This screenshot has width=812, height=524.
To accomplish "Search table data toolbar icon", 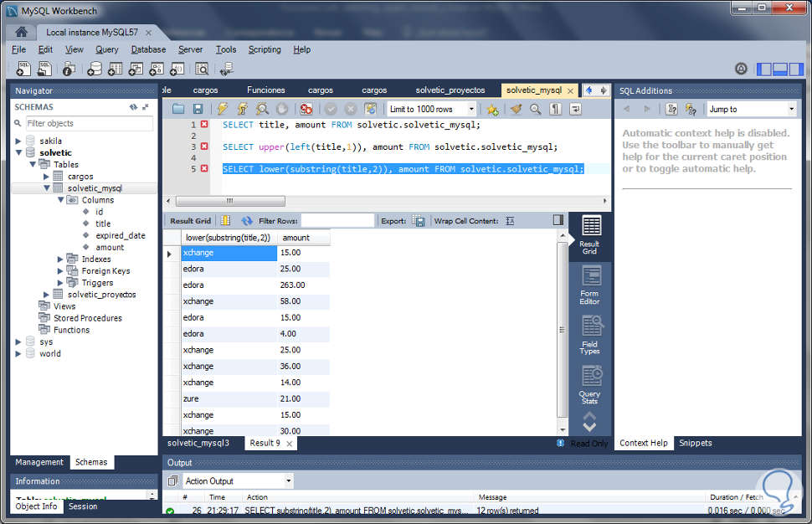I will 202,69.
